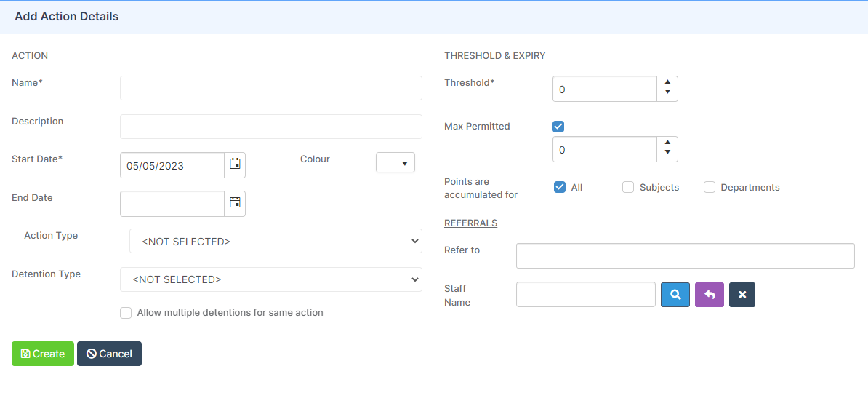Enable Allow multiple detentions for same action
Viewport: 868px width, 393px height.
pyautogui.click(x=126, y=313)
